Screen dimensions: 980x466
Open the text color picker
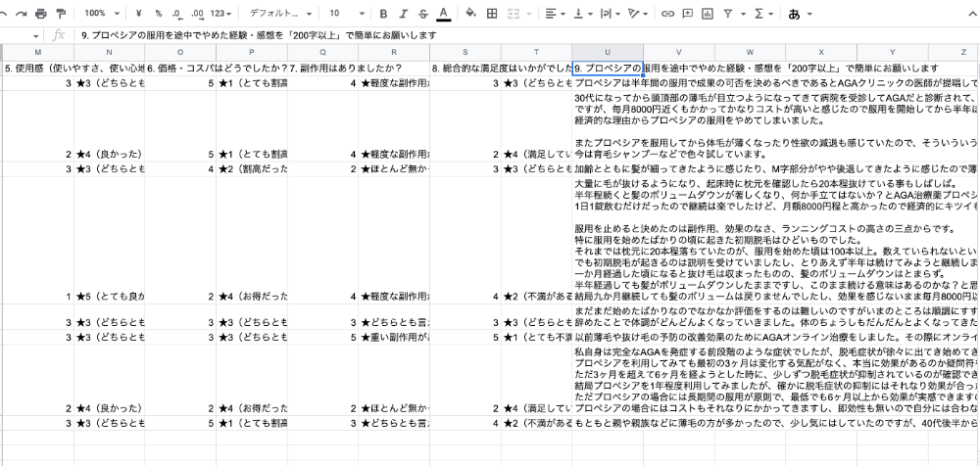(x=444, y=13)
